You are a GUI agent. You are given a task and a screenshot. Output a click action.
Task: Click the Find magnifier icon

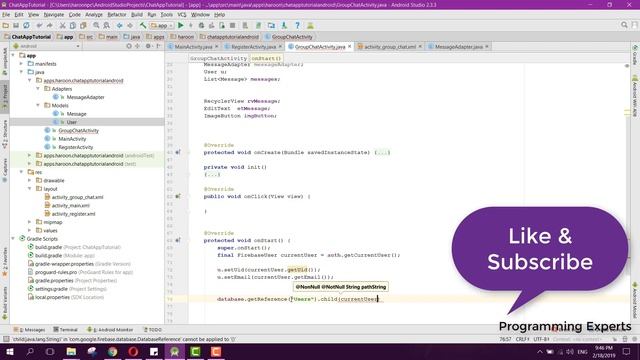96,25
